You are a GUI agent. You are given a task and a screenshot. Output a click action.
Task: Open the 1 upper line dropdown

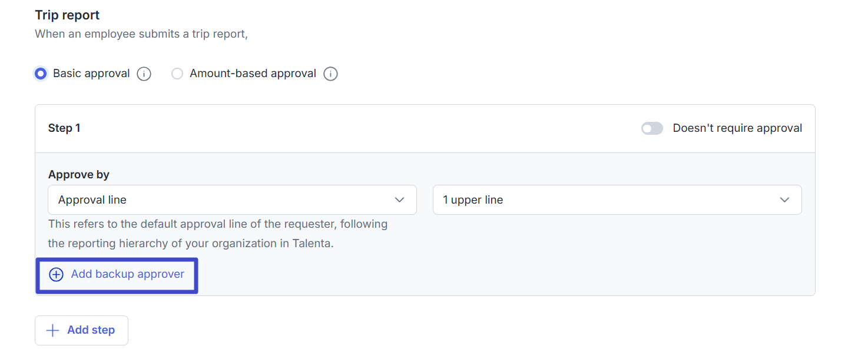point(617,200)
